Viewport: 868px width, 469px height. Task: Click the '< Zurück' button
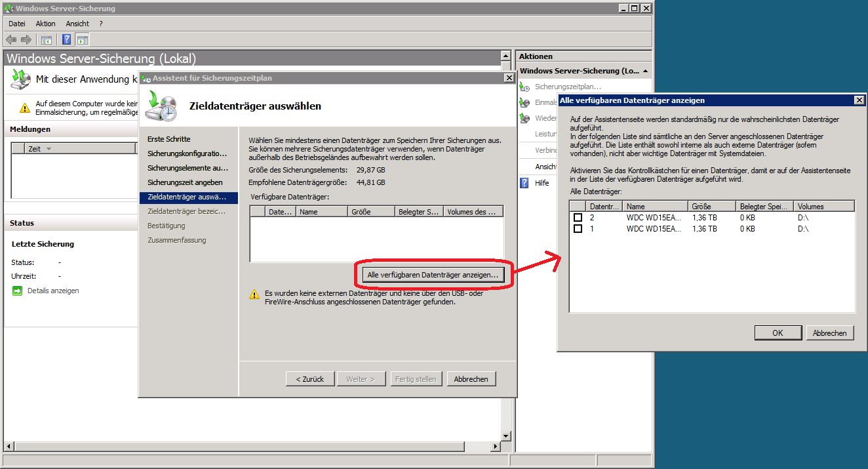310,379
